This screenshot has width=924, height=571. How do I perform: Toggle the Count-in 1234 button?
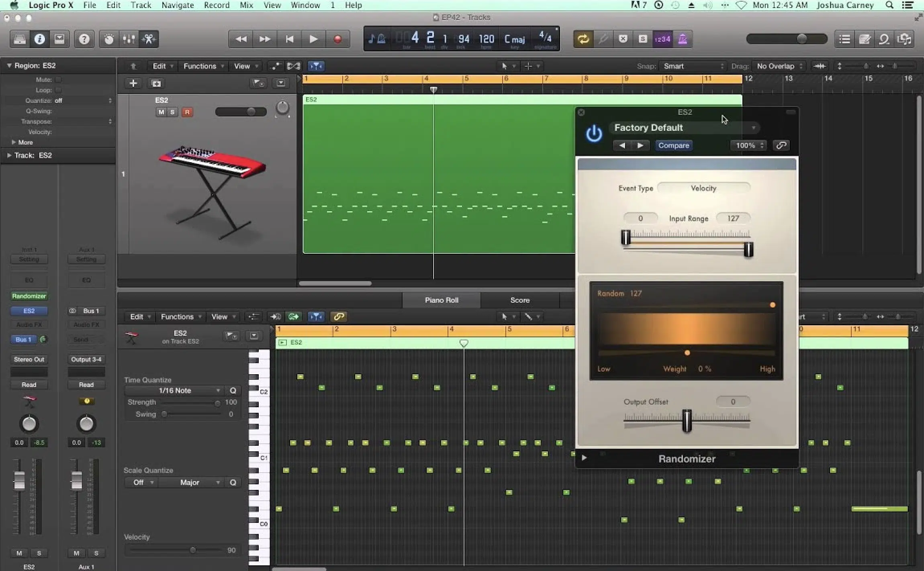coord(662,39)
